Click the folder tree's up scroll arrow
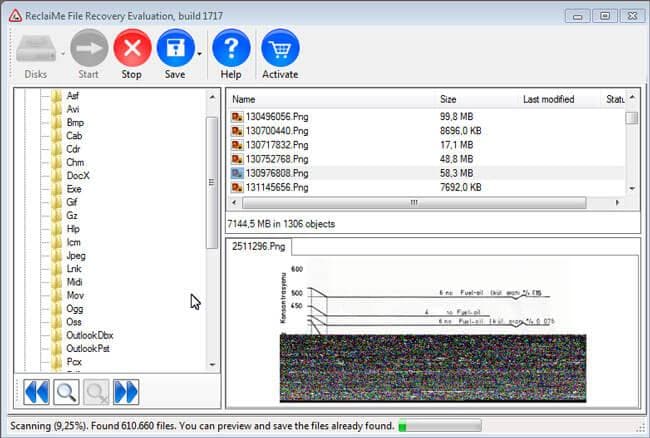650x438 pixels. [x=212, y=97]
